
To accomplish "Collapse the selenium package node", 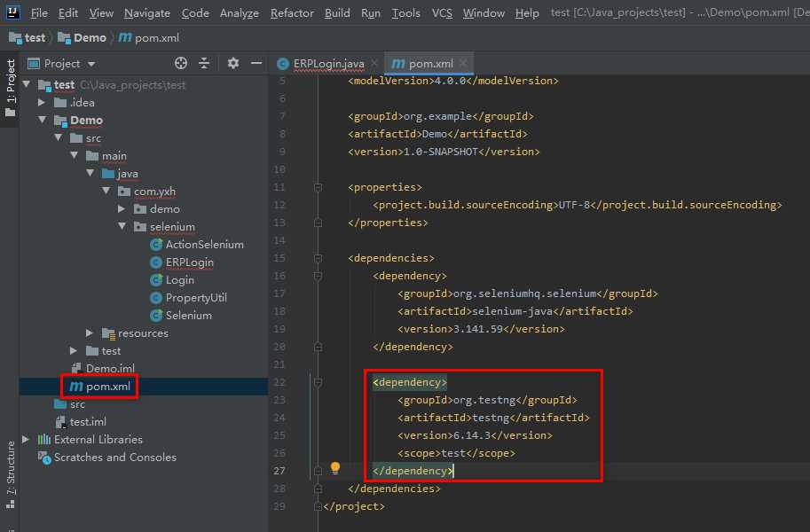I will tap(122, 227).
